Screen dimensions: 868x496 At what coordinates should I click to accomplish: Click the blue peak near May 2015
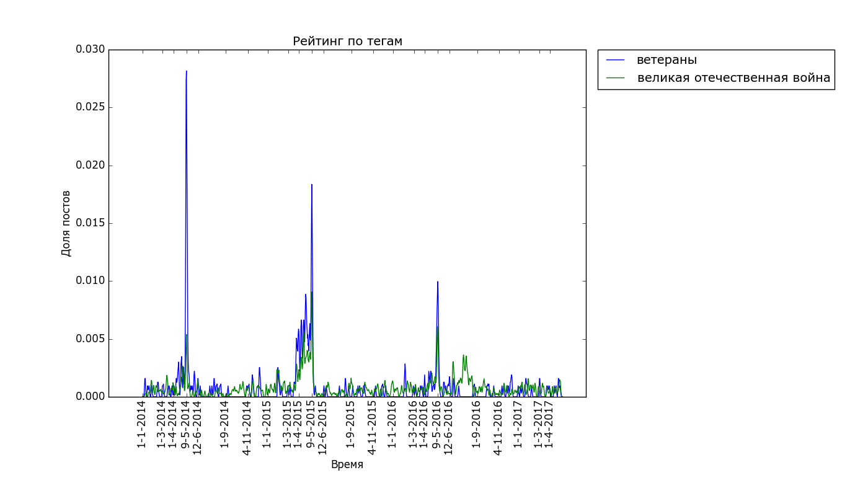312,185
